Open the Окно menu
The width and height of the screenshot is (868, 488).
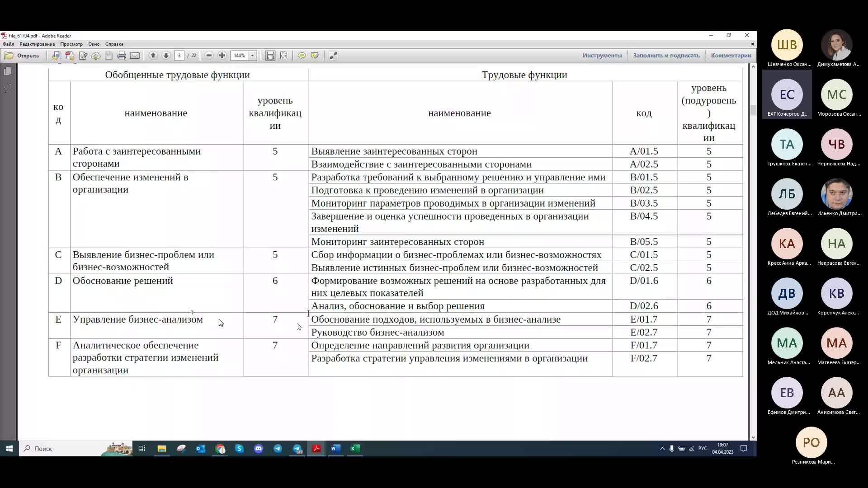tap(94, 44)
